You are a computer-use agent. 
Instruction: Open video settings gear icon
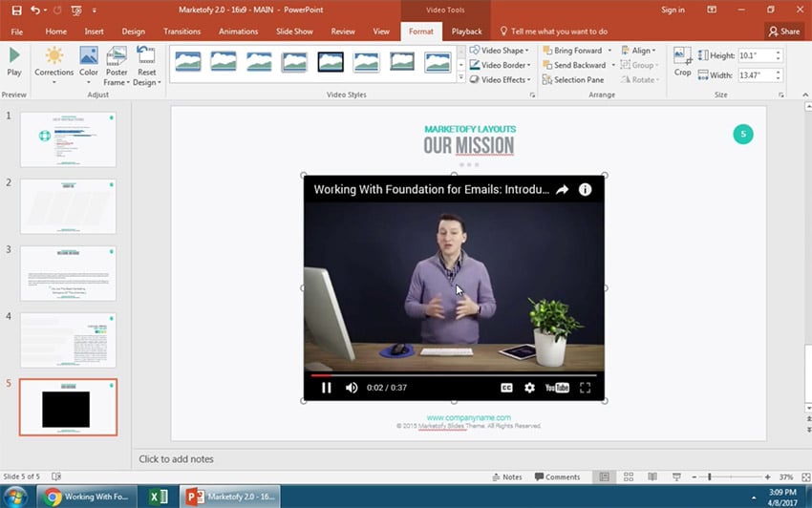click(x=529, y=388)
